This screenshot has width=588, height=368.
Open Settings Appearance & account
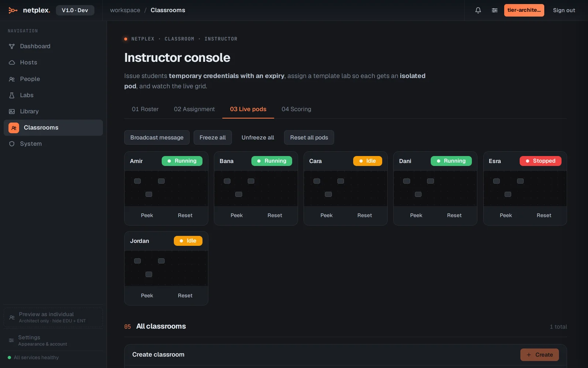tap(53, 340)
